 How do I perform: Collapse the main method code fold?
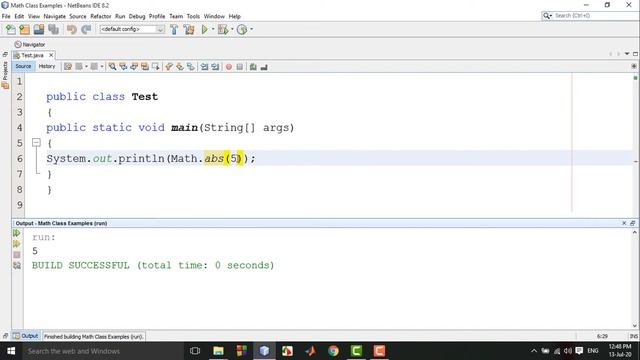36,142
